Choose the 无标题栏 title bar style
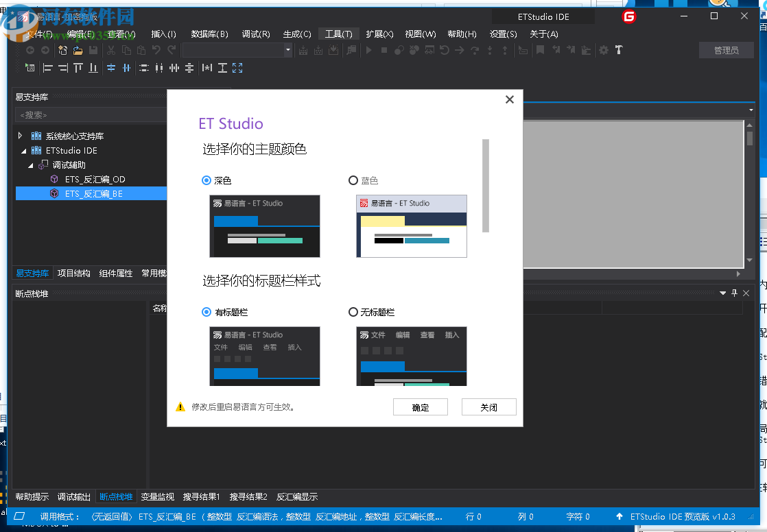 click(353, 312)
